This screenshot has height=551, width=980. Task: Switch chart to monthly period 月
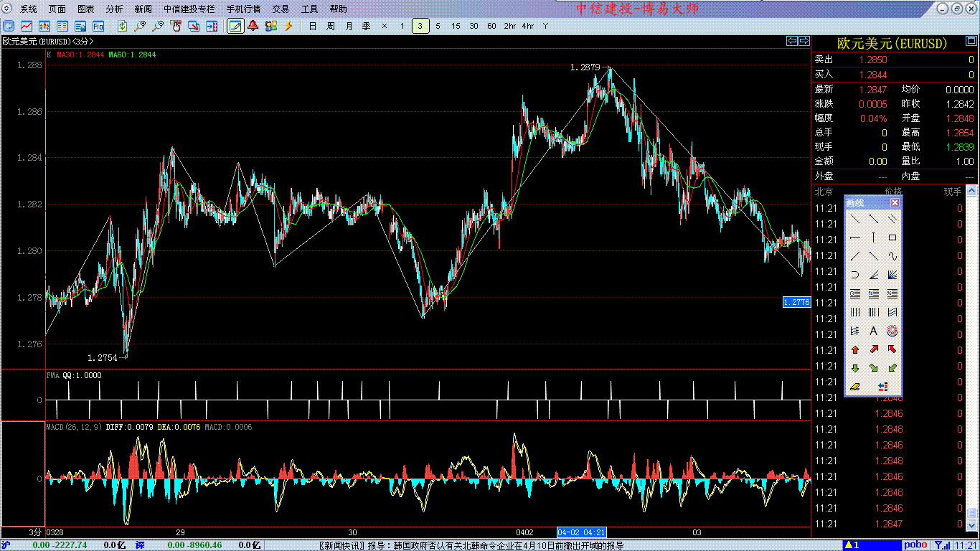[349, 26]
